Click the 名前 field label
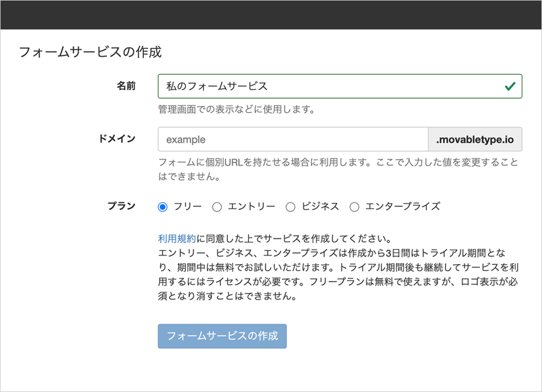542x392 pixels. [x=126, y=86]
